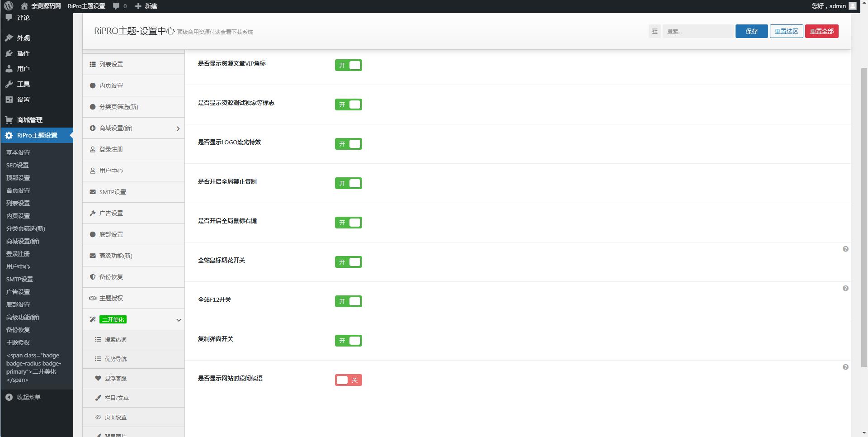Enable the 是否显示网站时段问候语 toggle
This screenshot has width=868, height=437.
pyautogui.click(x=348, y=380)
